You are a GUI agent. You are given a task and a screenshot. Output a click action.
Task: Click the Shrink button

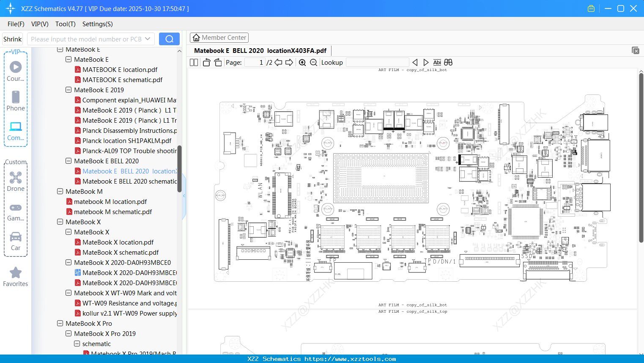tap(13, 39)
